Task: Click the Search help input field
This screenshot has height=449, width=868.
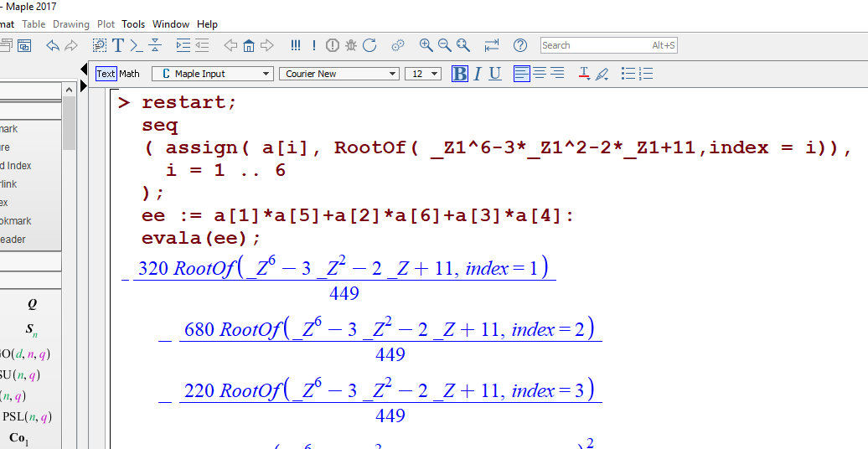Action: coord(609,45)
